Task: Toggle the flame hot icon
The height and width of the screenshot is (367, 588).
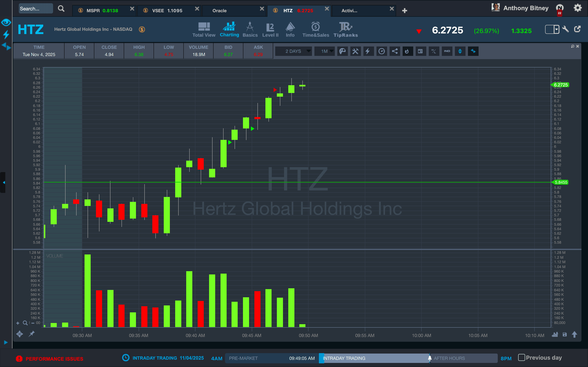Action: pyautogui.click(x=408, y=51)
